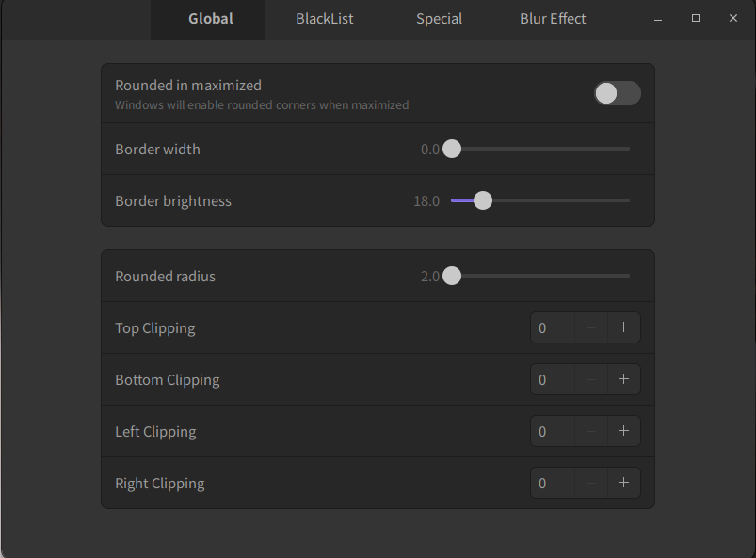
Task: Increment Left Clipping value
Action: pos(623,431)
